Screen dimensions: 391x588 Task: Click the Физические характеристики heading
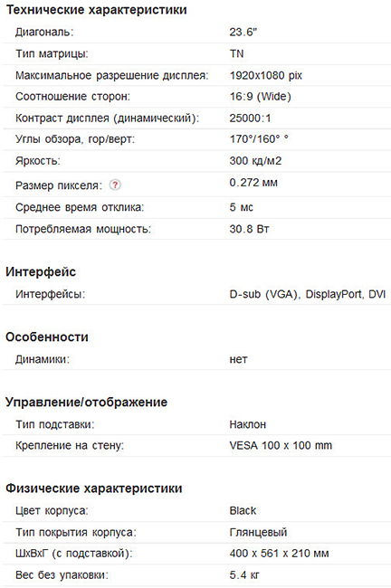(94, 488)
